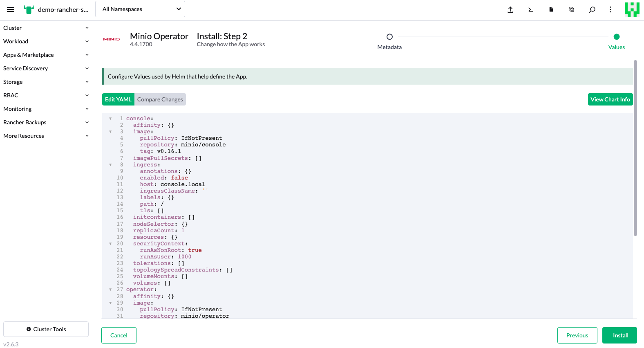Go to the Metadata step circle
This screenshot has height=348, width=644.
[389, 37]
